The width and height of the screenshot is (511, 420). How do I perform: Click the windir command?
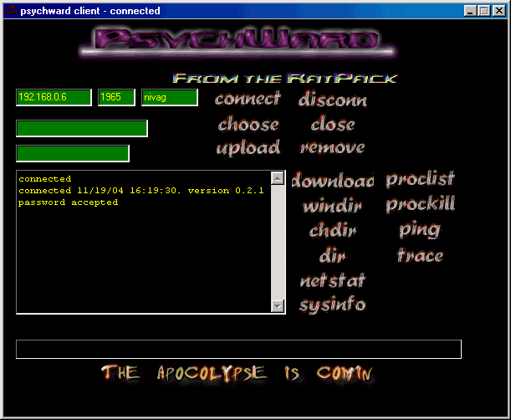tap(332, 206)
